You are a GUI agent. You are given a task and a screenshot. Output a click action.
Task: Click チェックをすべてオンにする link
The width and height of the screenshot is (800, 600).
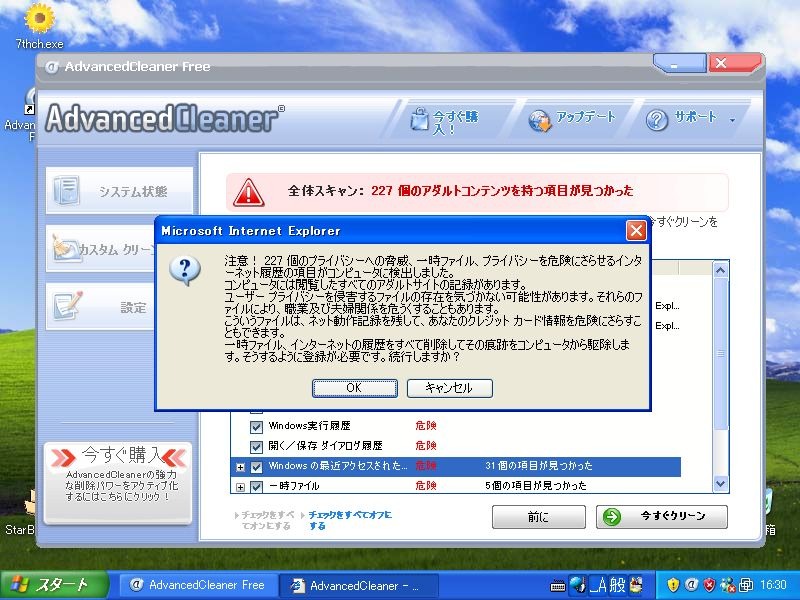(266, 520)
